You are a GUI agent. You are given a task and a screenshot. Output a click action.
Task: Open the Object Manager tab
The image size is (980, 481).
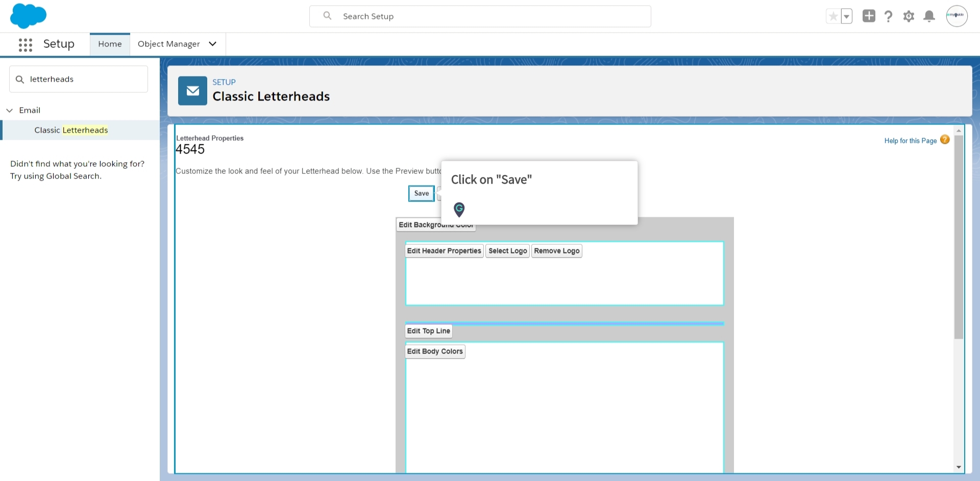(168, 44)
